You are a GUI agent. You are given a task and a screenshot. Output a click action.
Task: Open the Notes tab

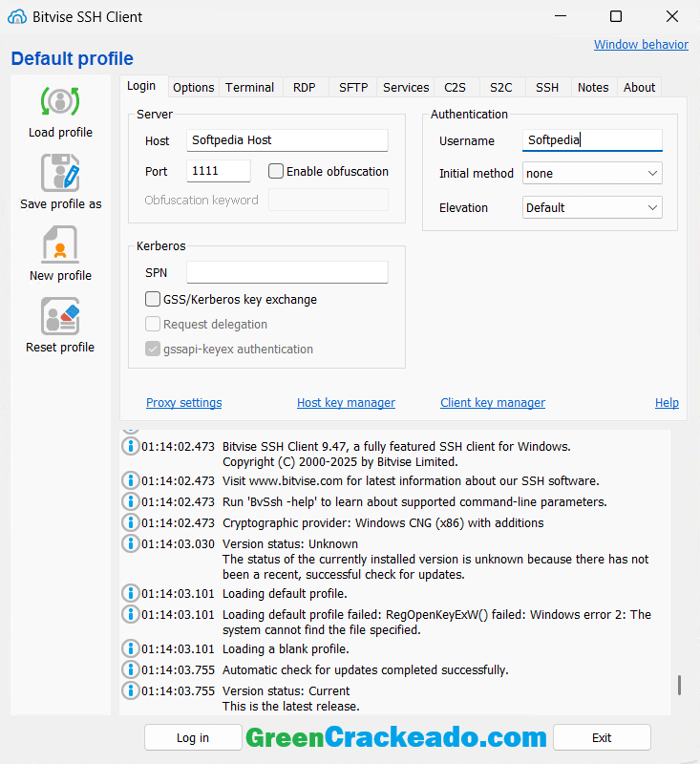click(x=593, y=87)
